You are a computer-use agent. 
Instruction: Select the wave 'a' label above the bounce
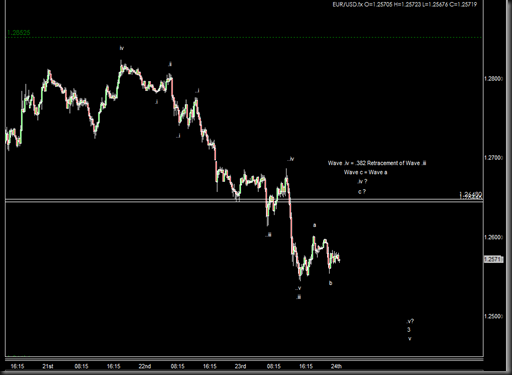pyautogui.click(x=314, y=226)
